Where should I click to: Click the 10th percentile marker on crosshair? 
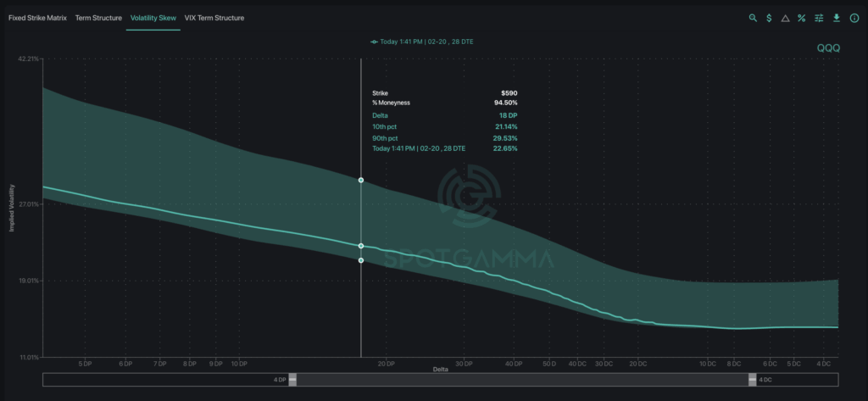click(361, 260)
